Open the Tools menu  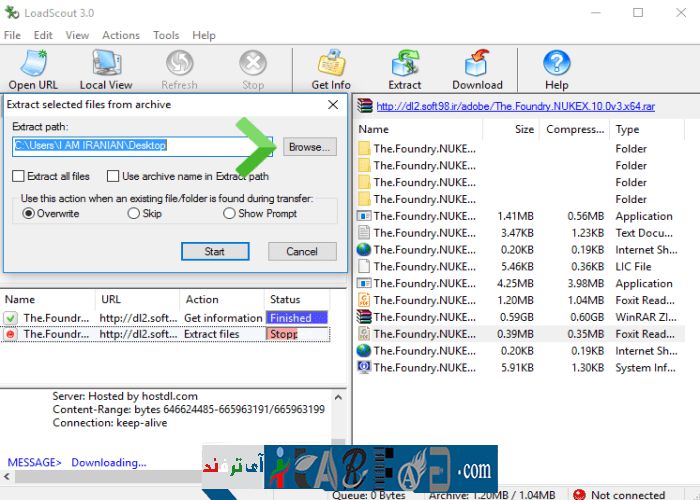(x=166, y=35)
